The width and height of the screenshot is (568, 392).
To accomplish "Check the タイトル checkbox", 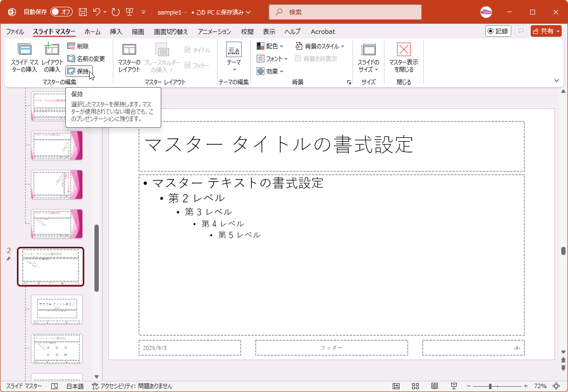I will click(x=188, y=49).
